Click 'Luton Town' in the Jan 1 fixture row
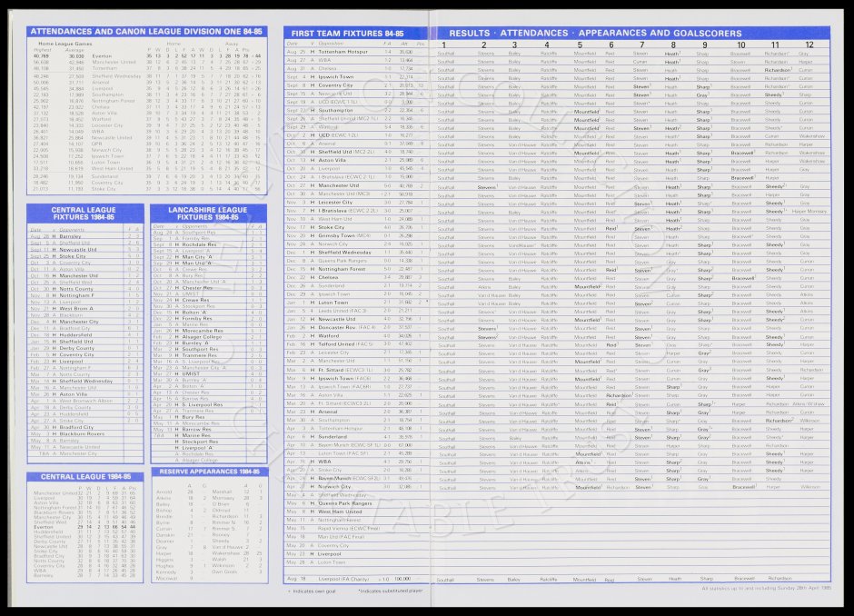The height and width of the screenshot is (616, 854). tap(333, 303)
